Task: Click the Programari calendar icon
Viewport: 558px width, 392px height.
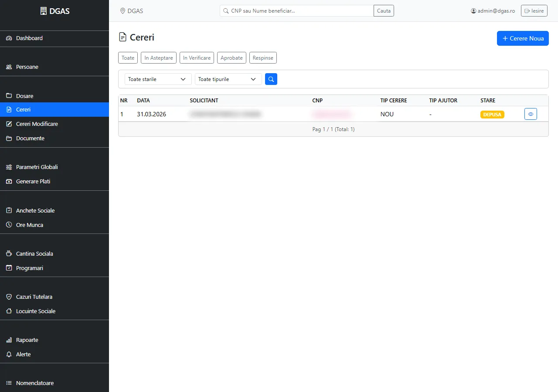Action: coord(9,268)
